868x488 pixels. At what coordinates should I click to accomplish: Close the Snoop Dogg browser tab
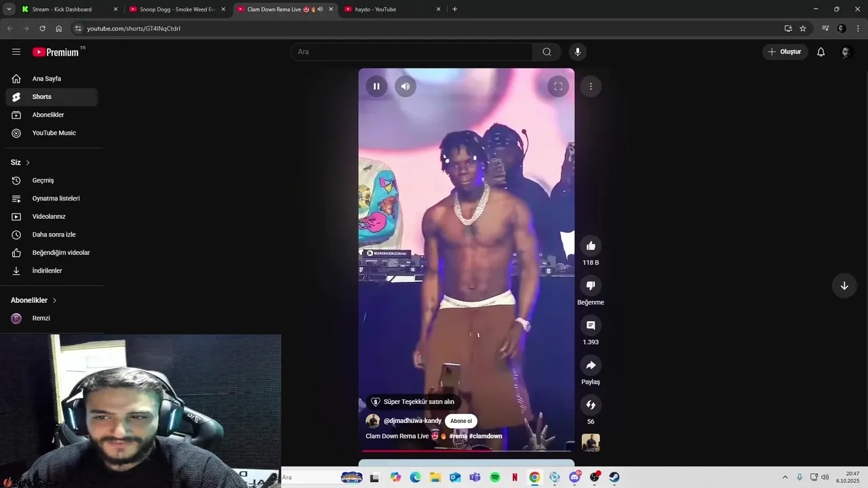click(x=223, y=9)
